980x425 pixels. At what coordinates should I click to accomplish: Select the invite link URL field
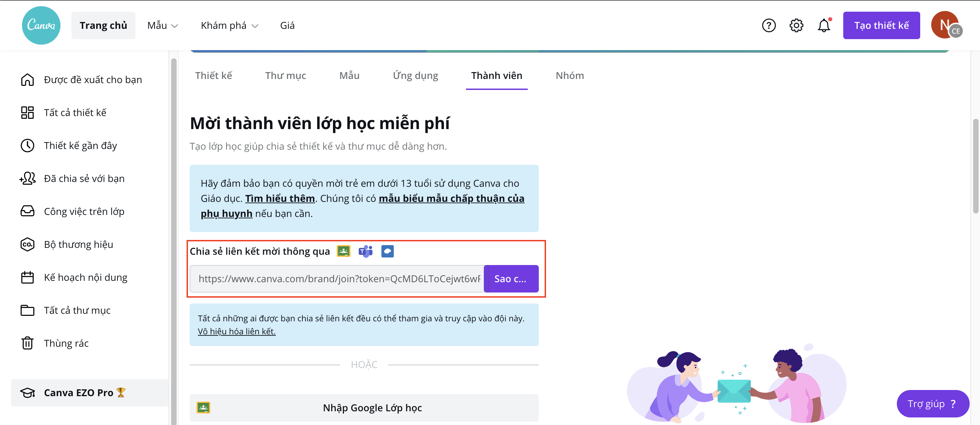337,279
